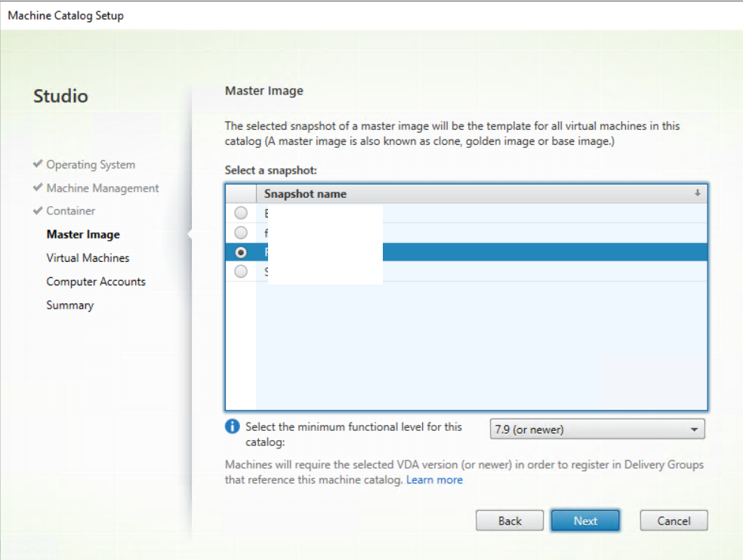
Task: Click the checkmark icon beside Container
Action: point(38,211)
